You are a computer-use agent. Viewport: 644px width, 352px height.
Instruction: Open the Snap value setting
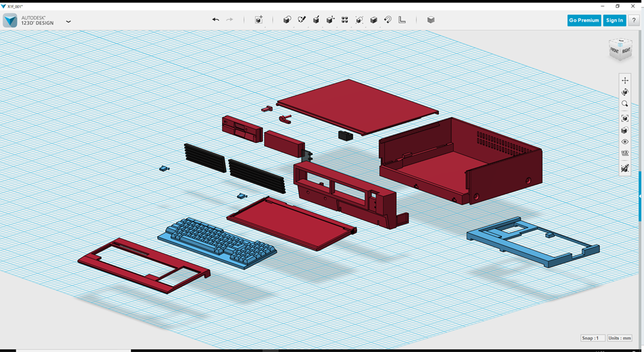pos(593,338)
